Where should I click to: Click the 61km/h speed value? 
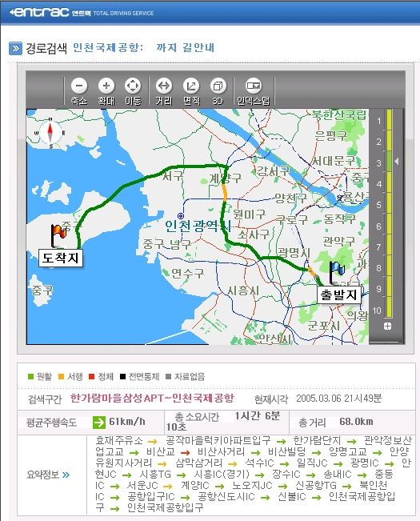127,422
